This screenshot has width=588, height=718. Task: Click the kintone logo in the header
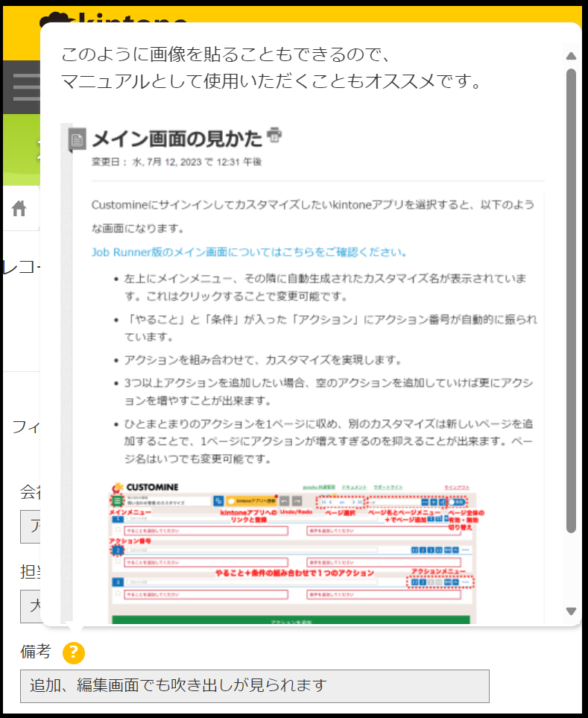113,17
